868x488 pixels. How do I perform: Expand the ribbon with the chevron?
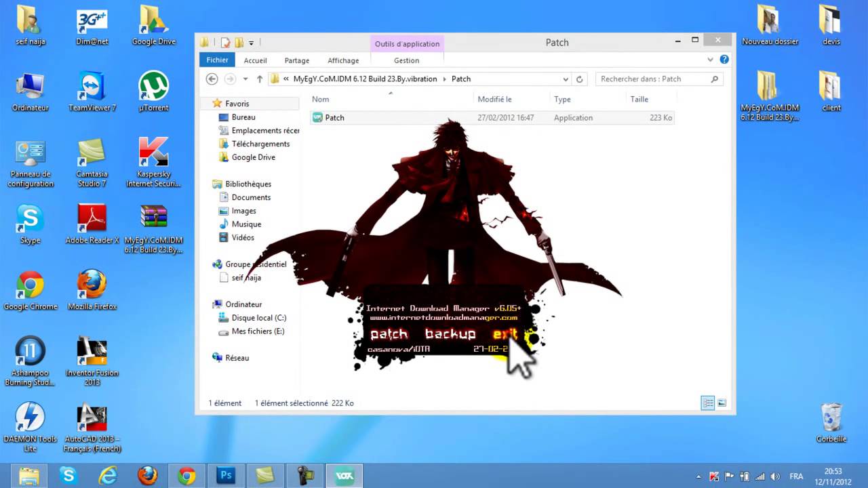(x=711, y=60)
